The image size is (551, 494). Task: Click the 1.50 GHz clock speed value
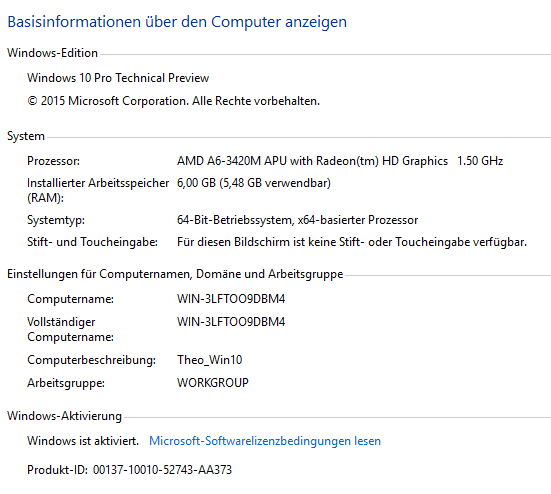pyautogui.click(x=480, y=161)
